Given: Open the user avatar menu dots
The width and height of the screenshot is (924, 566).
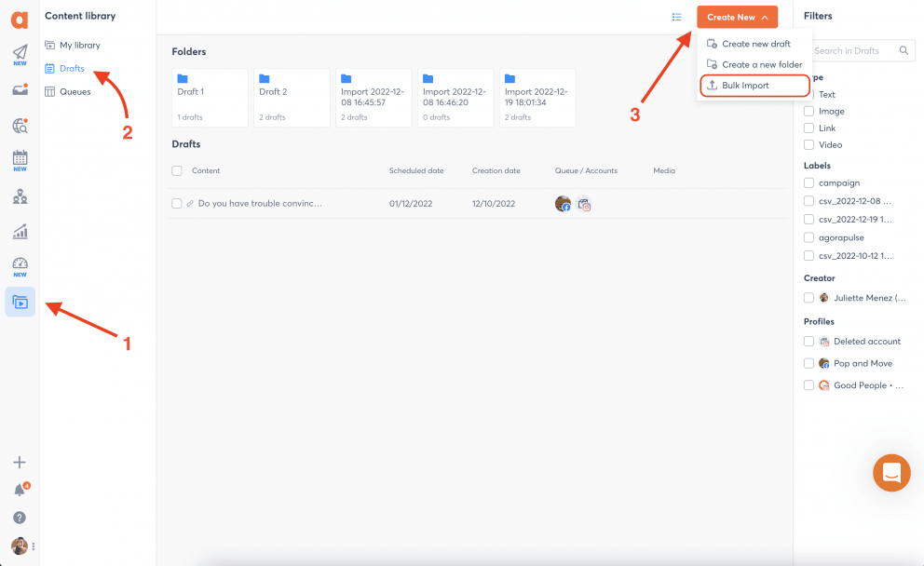Looking at the screenshot, I should (x=34, y=546).
